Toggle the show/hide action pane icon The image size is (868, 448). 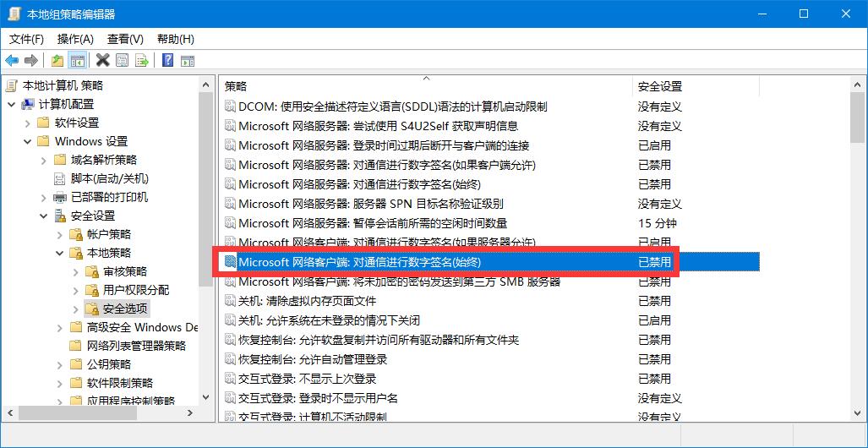(x=188, y=60)
